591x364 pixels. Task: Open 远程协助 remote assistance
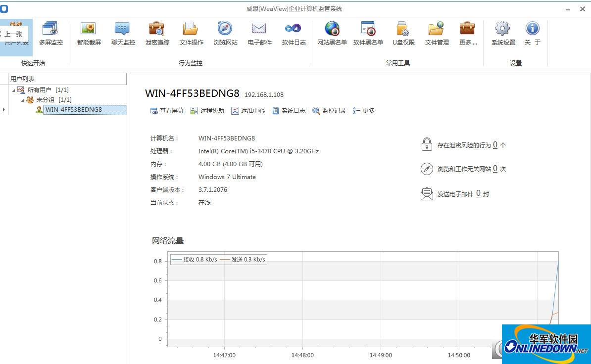(207, 110)
